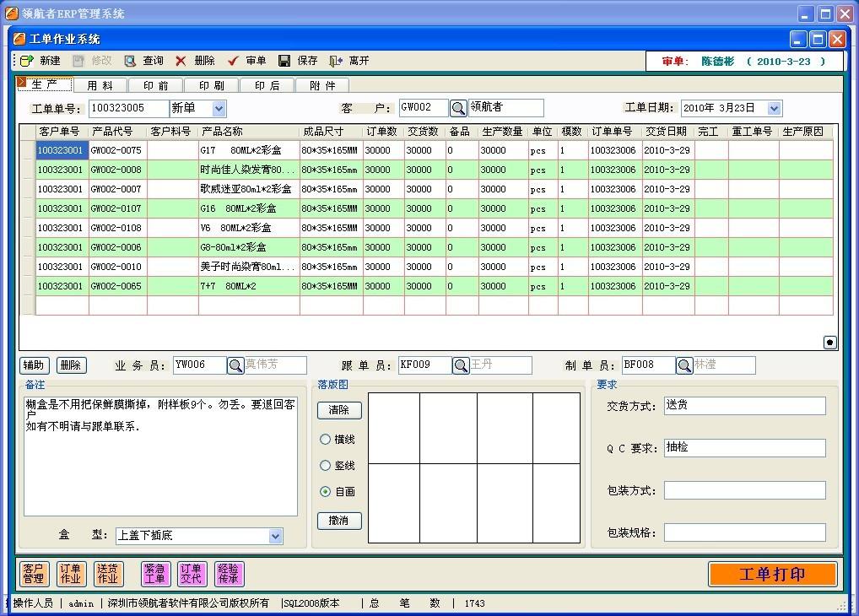Click the 包装方式 input field

744,490
